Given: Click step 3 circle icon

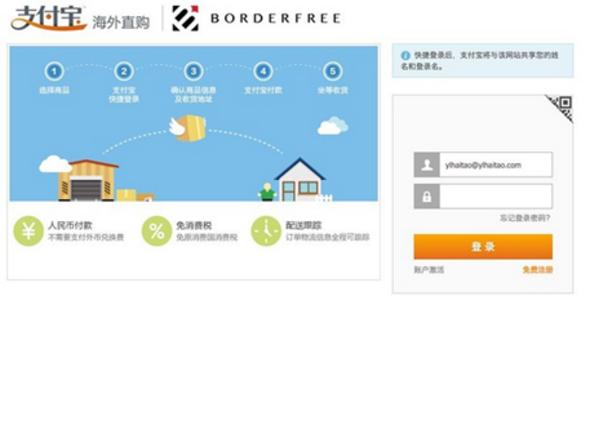Looking at the screenshot, I should (x=193, y=71).
